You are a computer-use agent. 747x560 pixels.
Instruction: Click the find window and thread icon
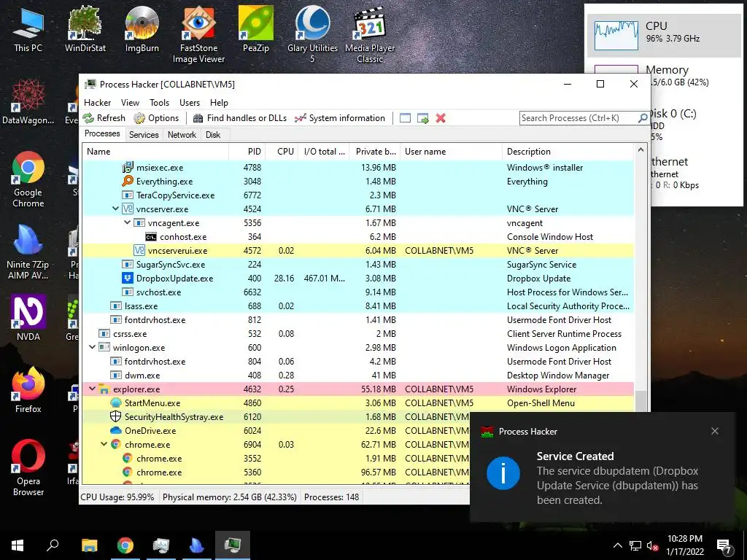click(x=422, y=118)
